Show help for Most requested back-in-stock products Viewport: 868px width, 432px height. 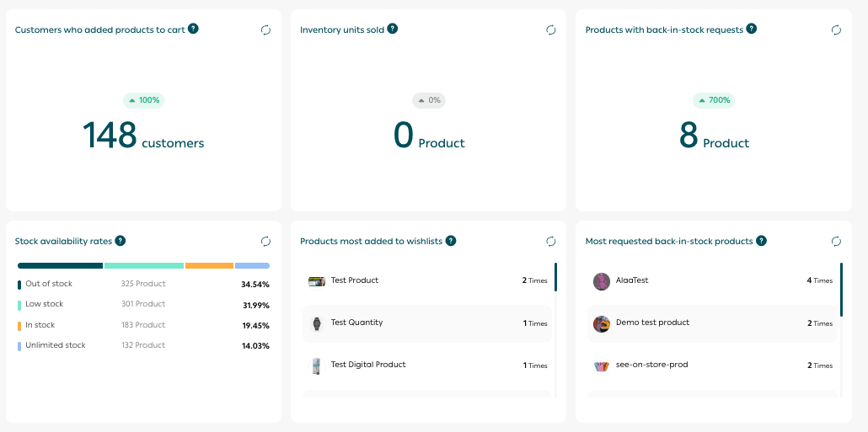coord(761,241)
